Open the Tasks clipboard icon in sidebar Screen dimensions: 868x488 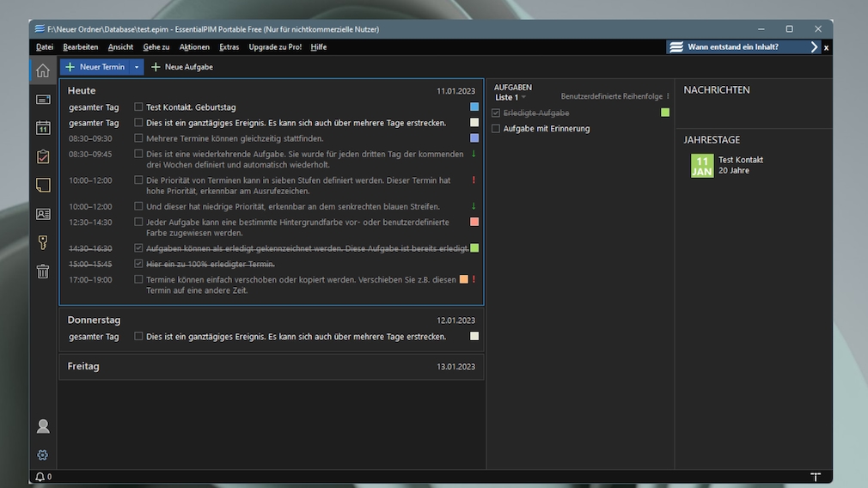[43, 156]
